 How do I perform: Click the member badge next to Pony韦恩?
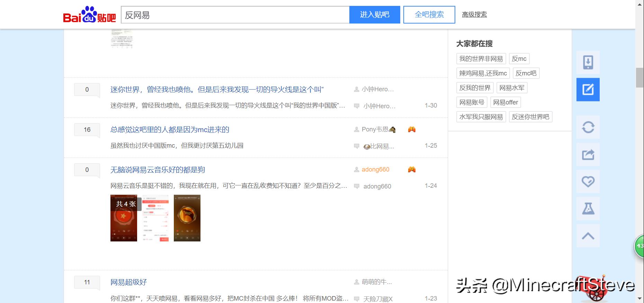tap(412, 129)
